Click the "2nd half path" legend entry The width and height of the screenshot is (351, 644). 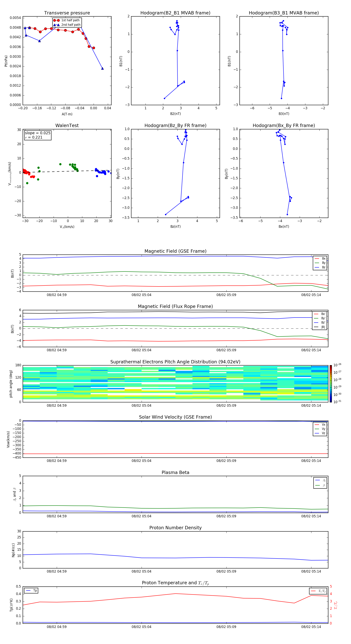[67, 25]
